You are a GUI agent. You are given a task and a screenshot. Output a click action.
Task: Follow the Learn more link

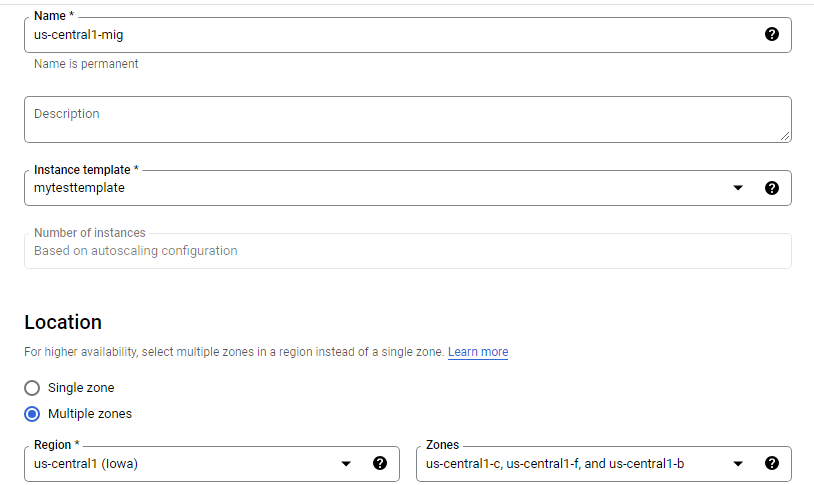coord(478,352)
